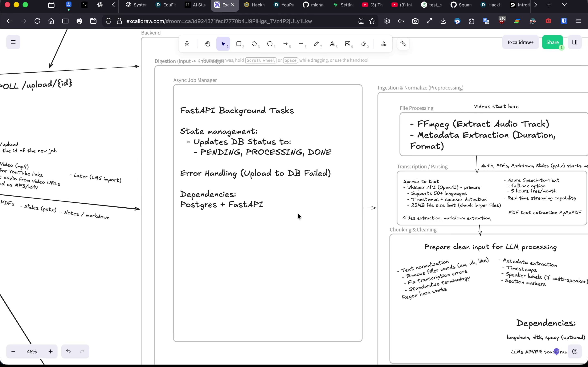Viewport: 588px width, 367px height.
Task: Switch to the EduFlo browser tab
Action: [166, 5]
